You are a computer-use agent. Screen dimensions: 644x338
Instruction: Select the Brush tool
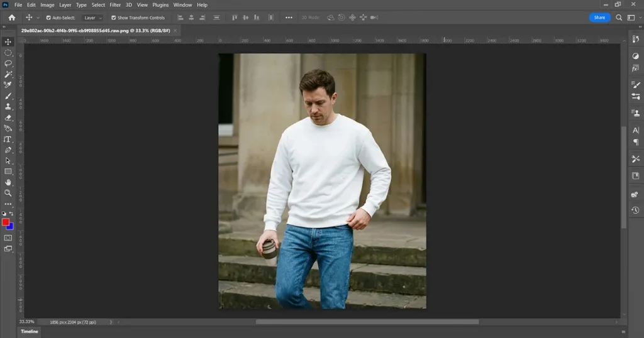click(x=8, y=96)
